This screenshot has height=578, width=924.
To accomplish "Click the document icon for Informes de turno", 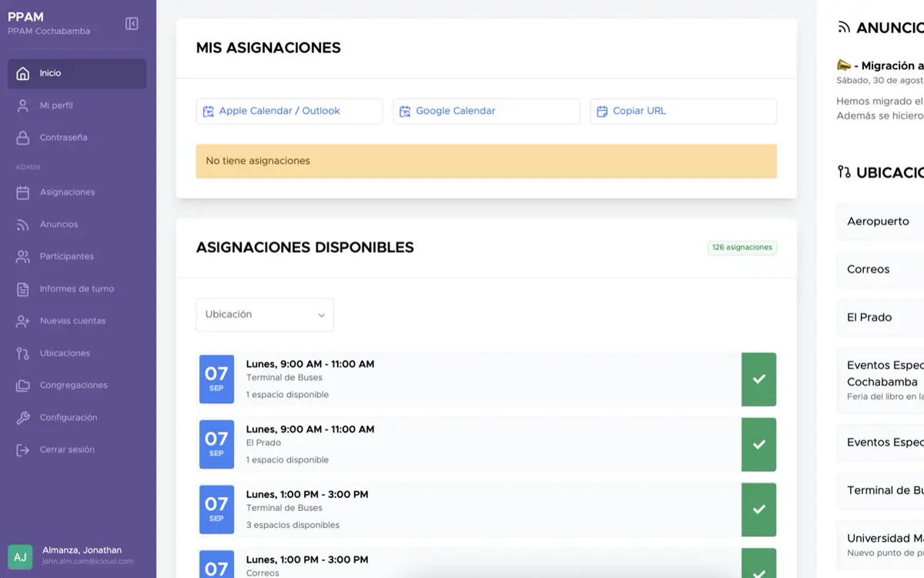I will pos(23,289).
